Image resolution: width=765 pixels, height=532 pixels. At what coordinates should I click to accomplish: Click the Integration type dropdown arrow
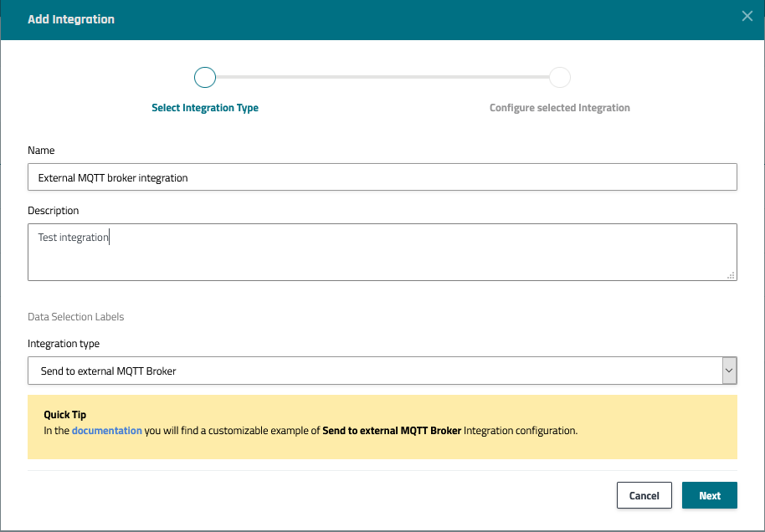729,371
